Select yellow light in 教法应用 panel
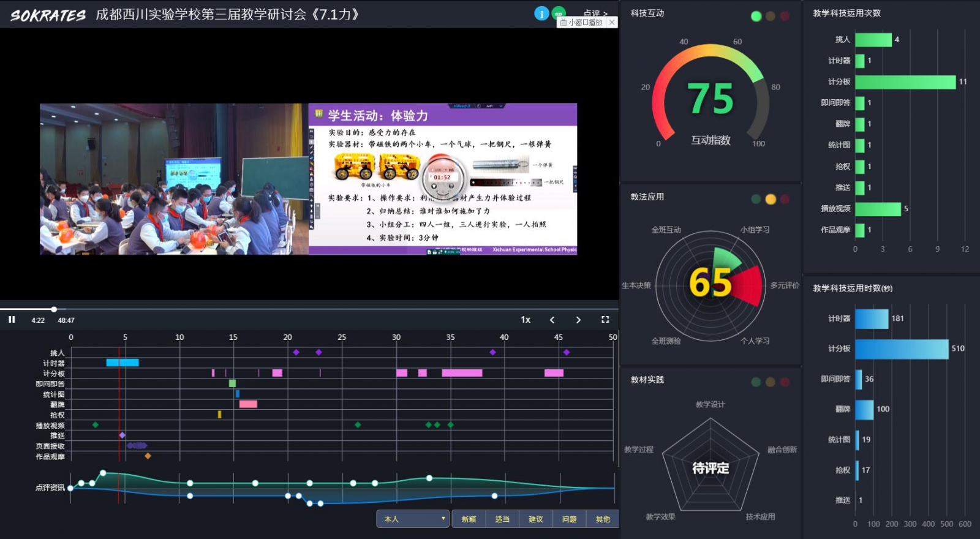Screen dimensions: 980x539 click(771, 199)
